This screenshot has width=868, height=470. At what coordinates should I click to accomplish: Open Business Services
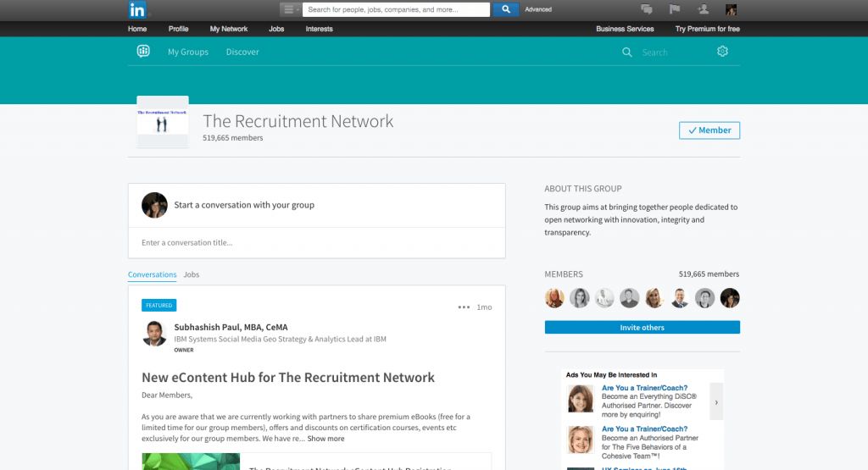point(625,29)
